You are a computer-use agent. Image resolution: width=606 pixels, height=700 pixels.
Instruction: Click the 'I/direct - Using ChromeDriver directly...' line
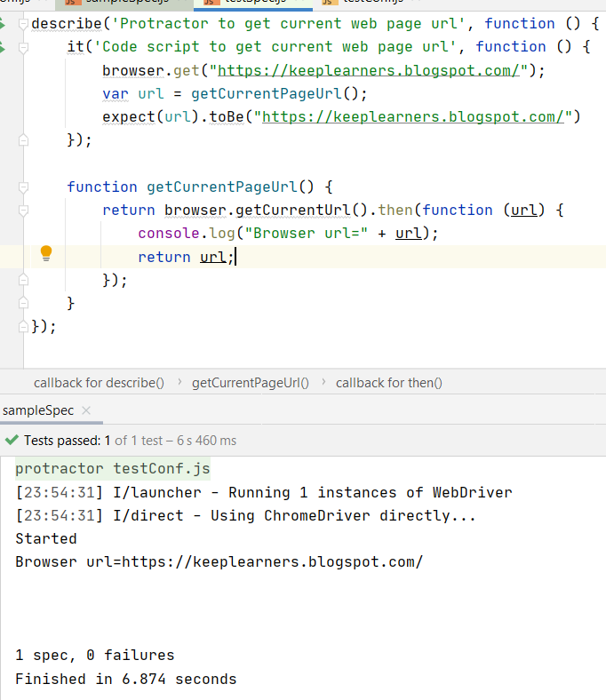[245, 515]
